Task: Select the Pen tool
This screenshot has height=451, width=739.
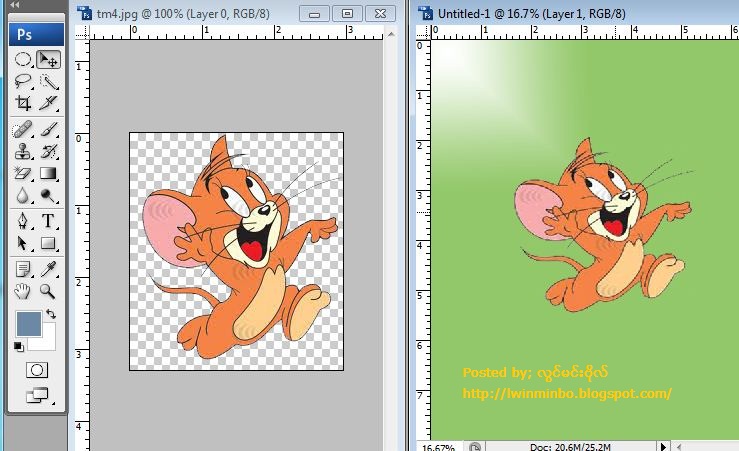Action: [x=23, y=221]
